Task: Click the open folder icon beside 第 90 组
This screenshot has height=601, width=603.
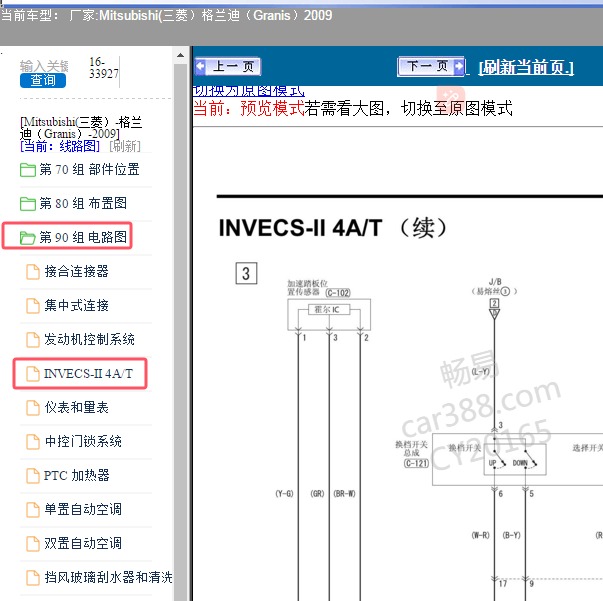Action: 28,238
